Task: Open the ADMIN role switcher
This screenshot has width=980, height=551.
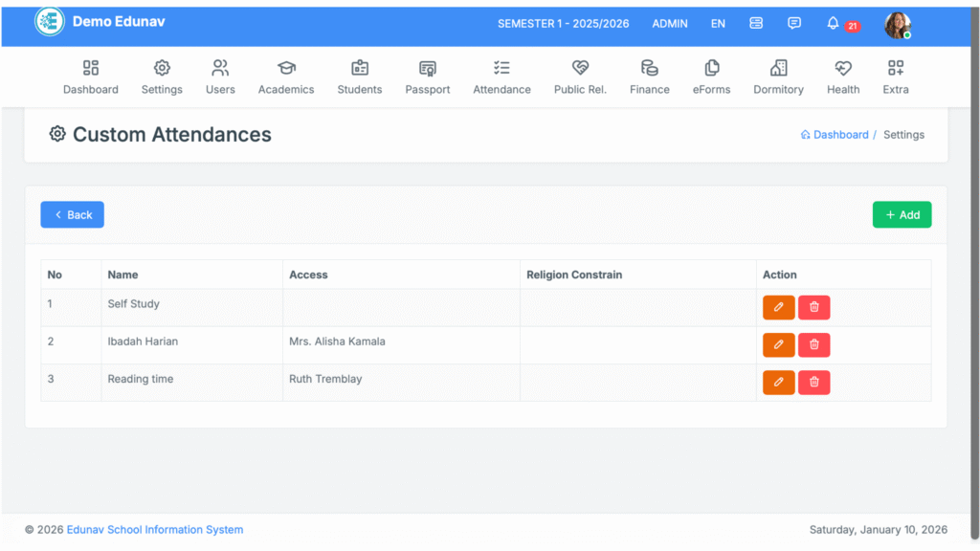Action: pyautogui.click(x=670, y=24)
